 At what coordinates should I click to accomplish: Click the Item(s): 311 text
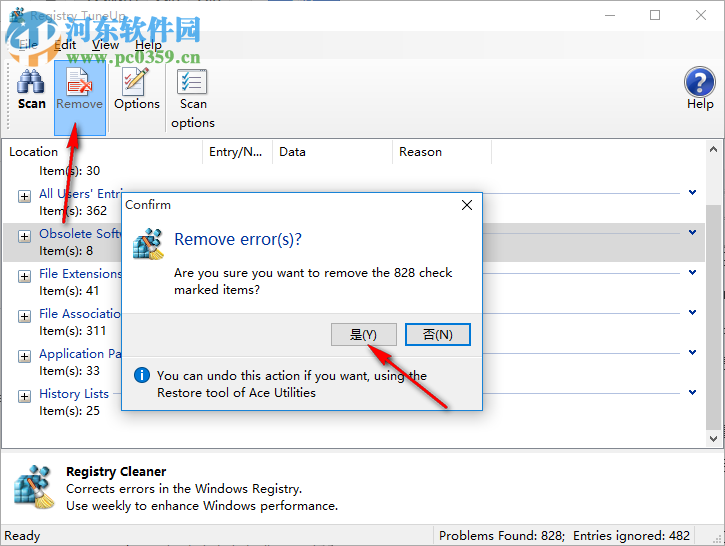tap(73, 331)
